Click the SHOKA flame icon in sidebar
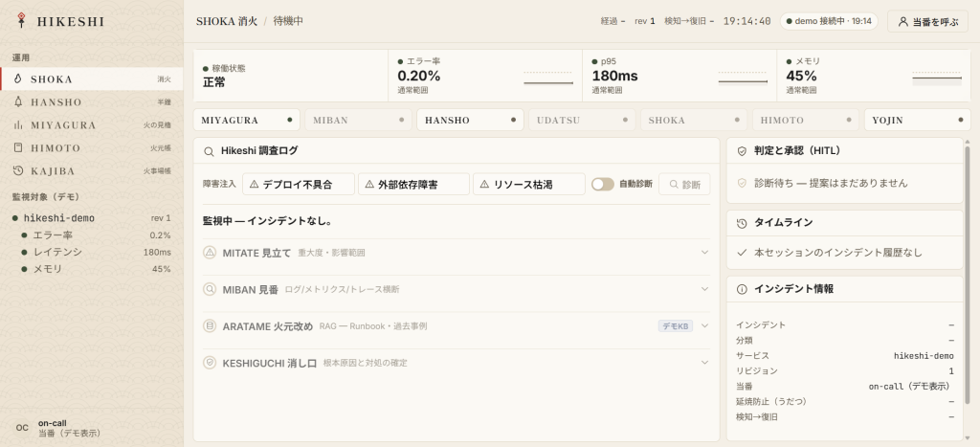 pos(17,79)
